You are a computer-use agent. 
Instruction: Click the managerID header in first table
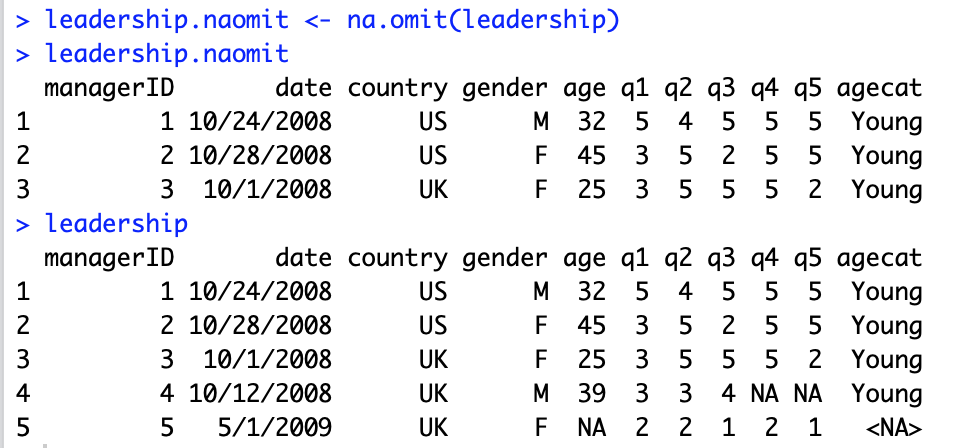(x=109, y=88)
